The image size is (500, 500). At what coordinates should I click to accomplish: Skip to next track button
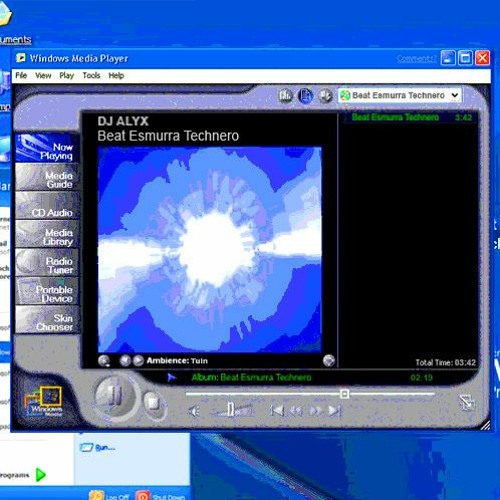[335, 411]
